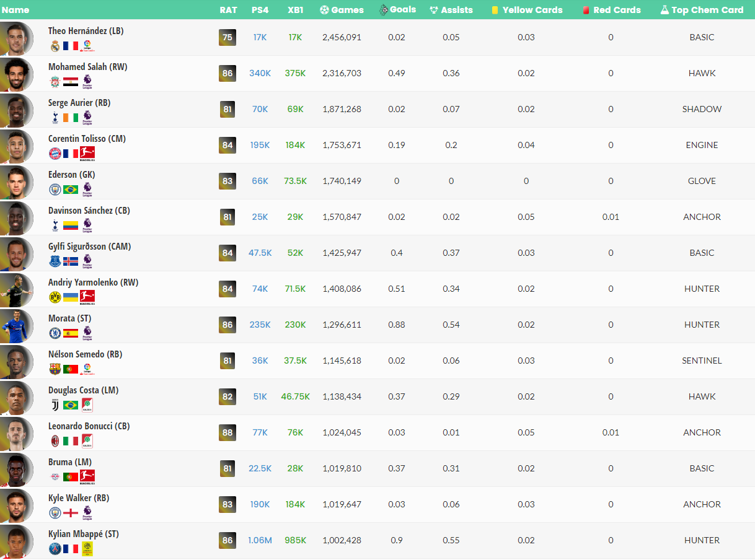Click Kyle Walker player portrait thumbnail

16,505
